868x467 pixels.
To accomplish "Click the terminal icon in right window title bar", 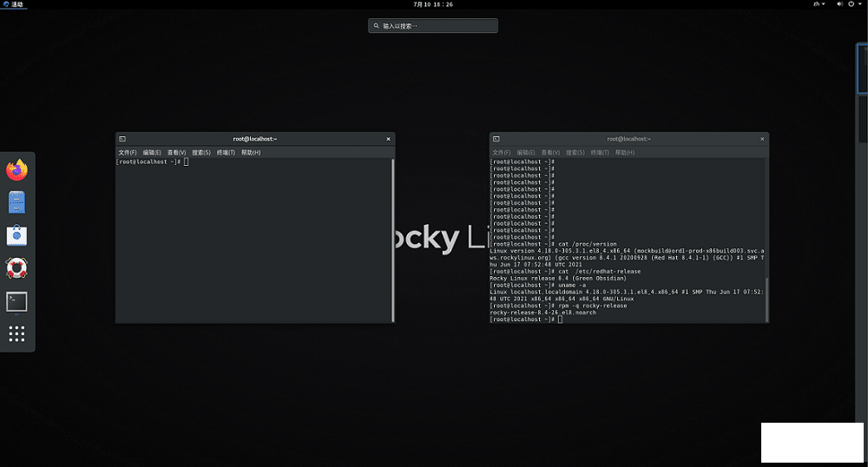I will tap(496, 139).
